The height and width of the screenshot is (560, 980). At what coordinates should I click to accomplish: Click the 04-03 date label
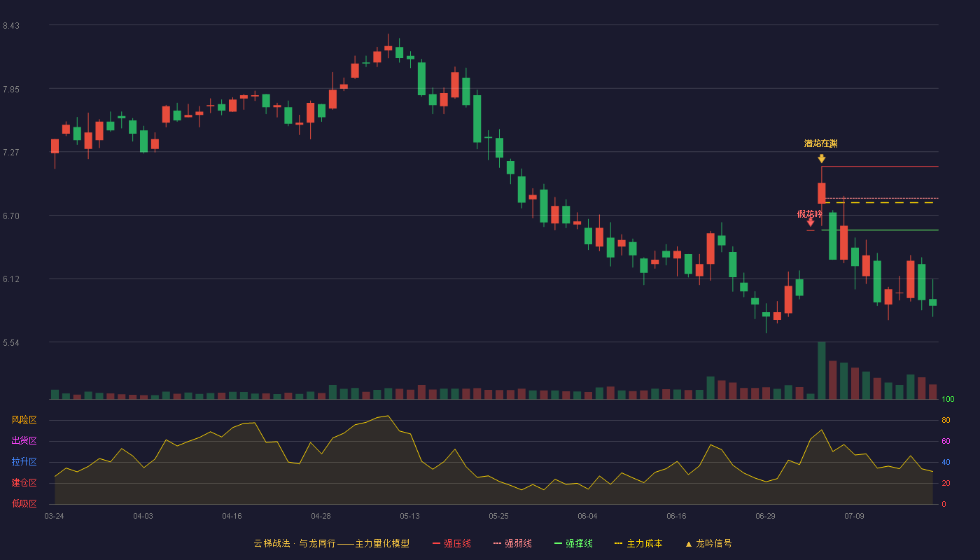click(x=143, y=516)
